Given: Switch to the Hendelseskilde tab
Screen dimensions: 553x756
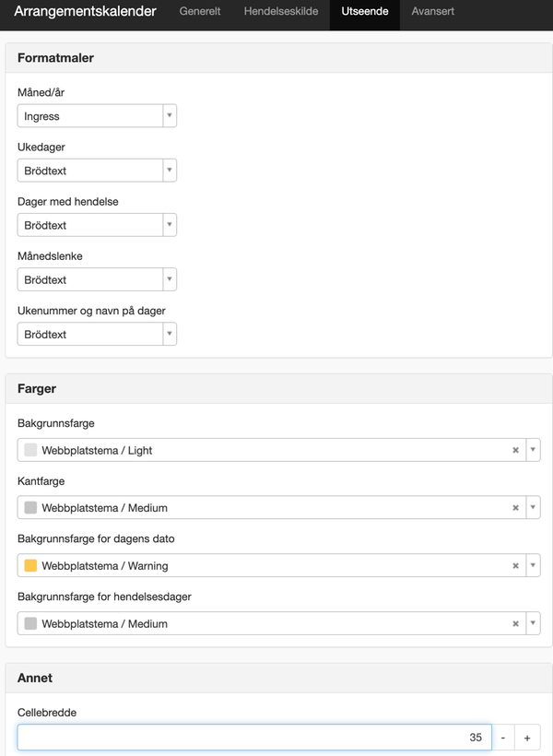Looking at the screenshot, I should coord(280,11).
